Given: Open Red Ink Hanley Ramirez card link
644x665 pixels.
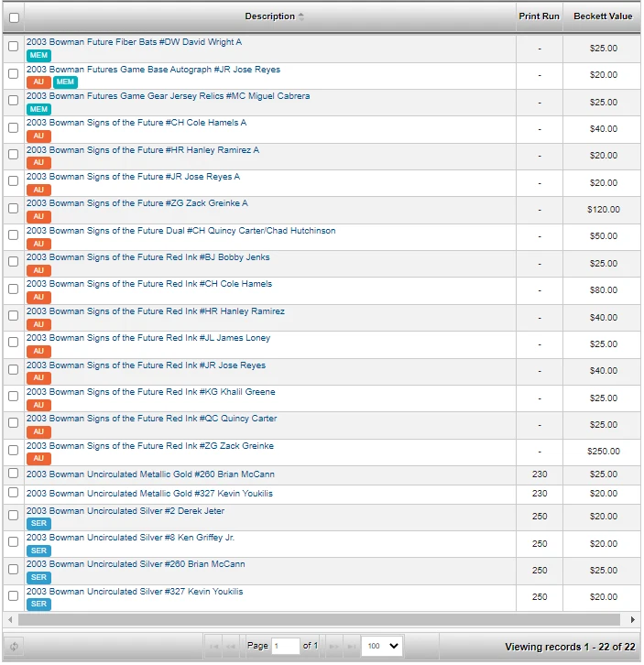Looking at the screenshot, I should 155,311.
